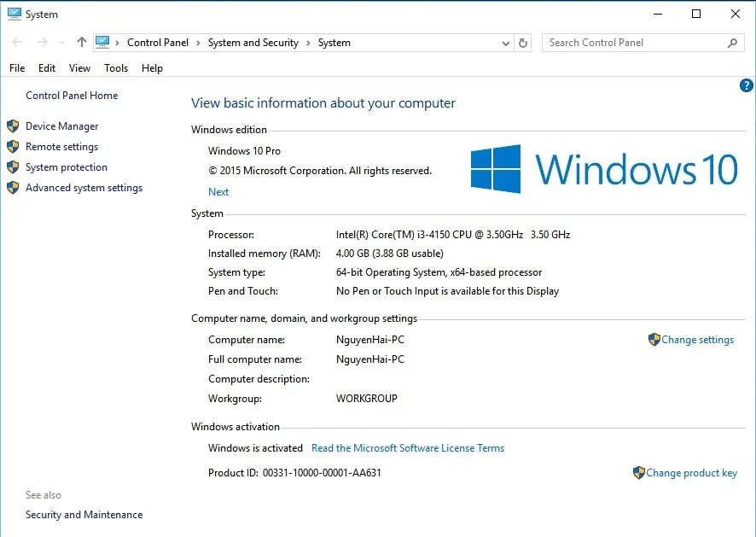Click the processor value Intel Core i3-4150
This screenshot has width=756, height=537.
pyautogui.click(x=453, y=235)
